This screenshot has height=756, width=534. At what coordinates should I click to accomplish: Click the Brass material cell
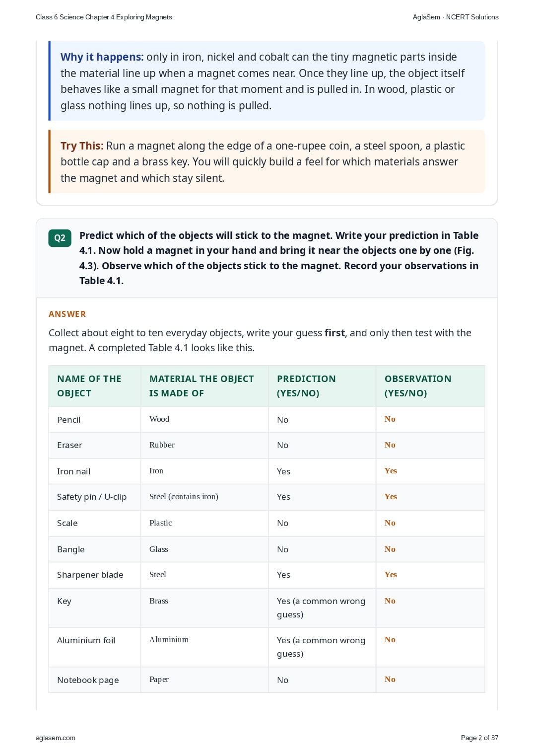point(204,608)
